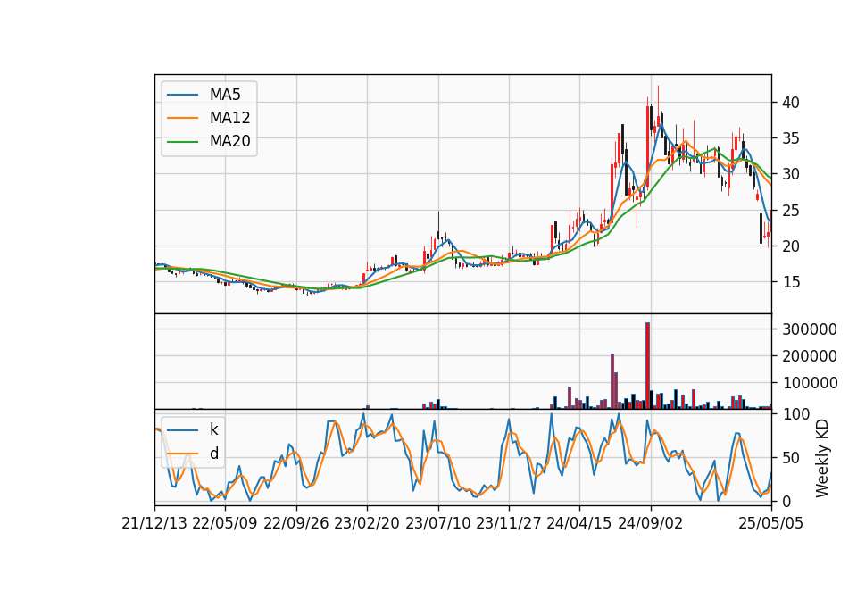Click the price axis value 40
The width and height of the screenshot is (857, 616).
[x=791, y=103]
